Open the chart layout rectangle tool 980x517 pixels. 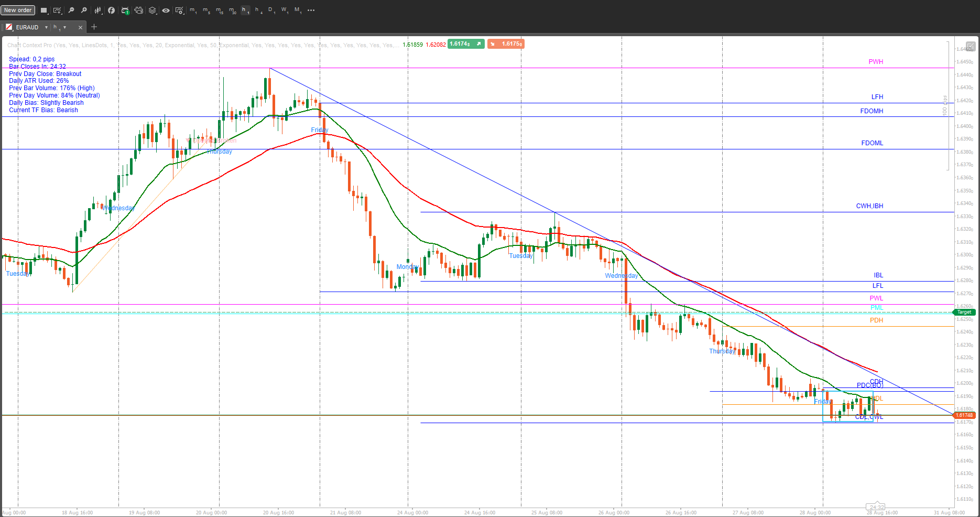(44, 10)
